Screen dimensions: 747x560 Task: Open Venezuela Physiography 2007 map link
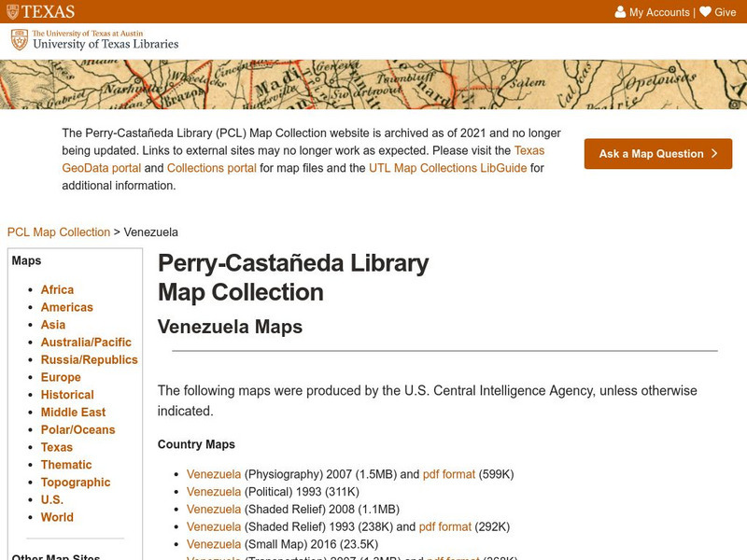click(x=214, y=474)
